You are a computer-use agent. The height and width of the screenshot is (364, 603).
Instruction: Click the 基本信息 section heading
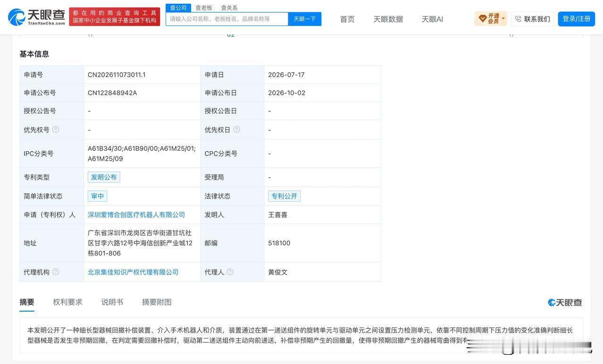(x=34, y=54)
